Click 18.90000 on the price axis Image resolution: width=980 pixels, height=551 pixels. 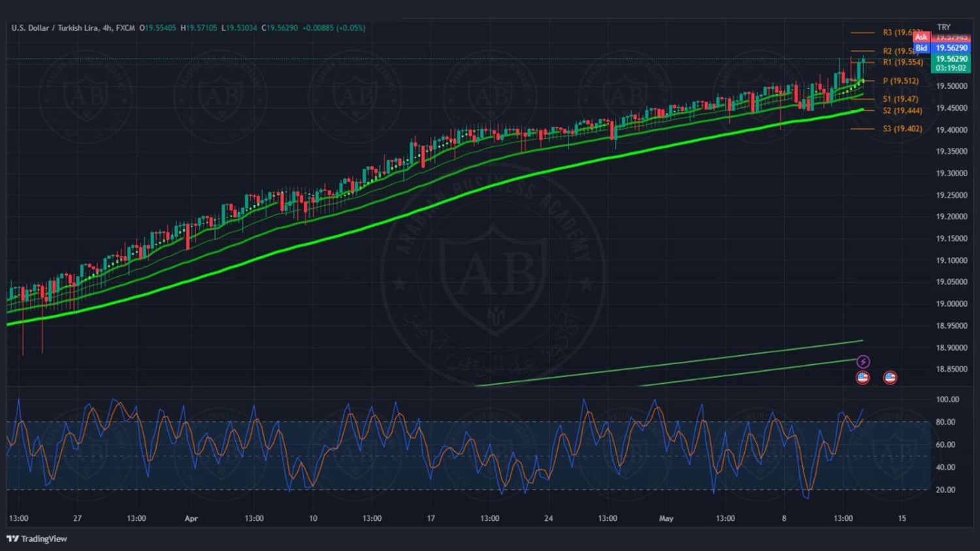coord(952,348)
